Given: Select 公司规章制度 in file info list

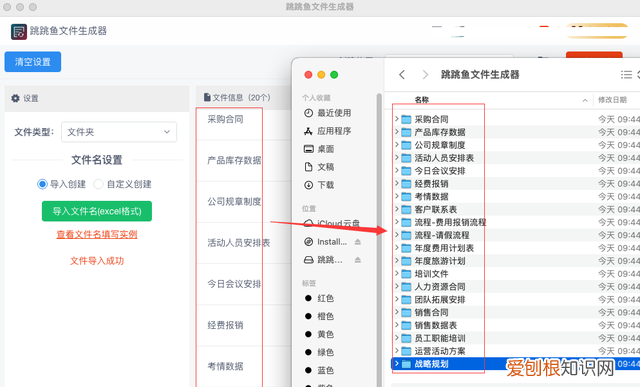Looking at the screenshot, I should 234,202.
